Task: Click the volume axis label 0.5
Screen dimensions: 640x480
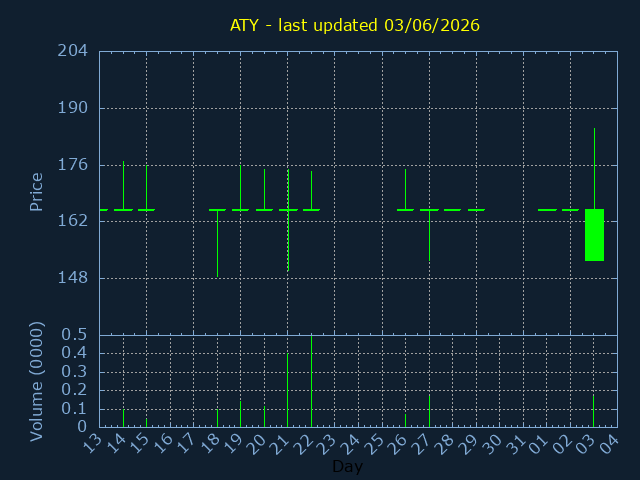Action: 74,335
